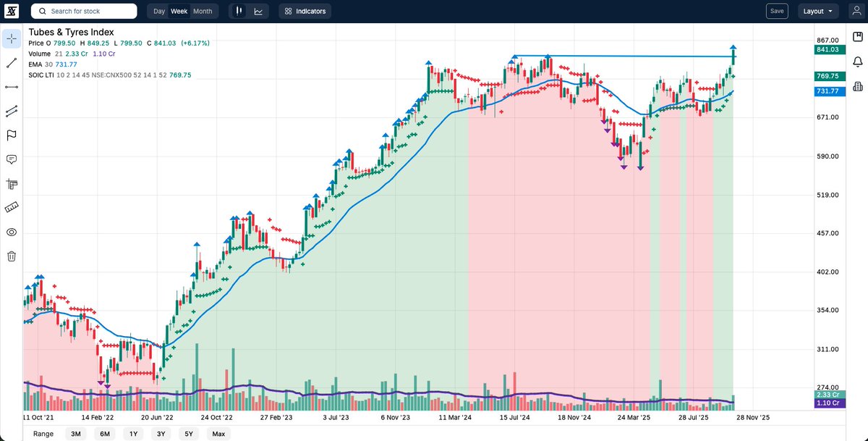Click the Save button
Screen dimensions: 868x441
pyautogui.click(x=777, y=11)
